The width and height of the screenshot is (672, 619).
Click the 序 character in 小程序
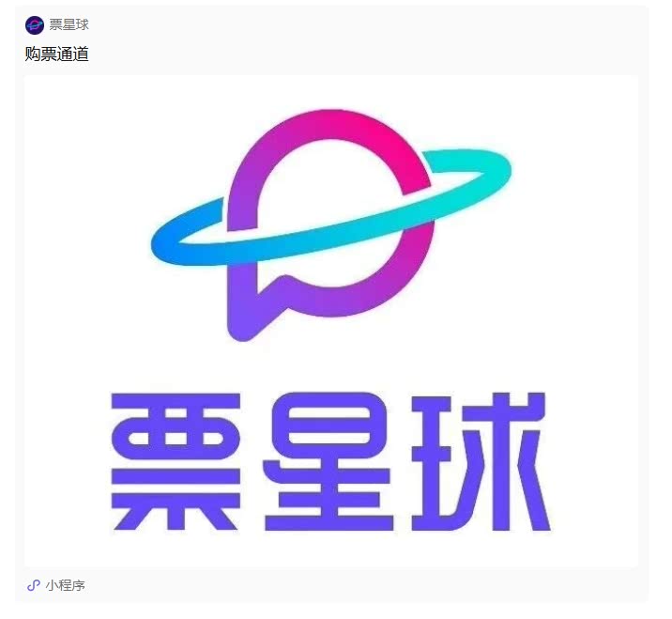[x=79, y=585]
